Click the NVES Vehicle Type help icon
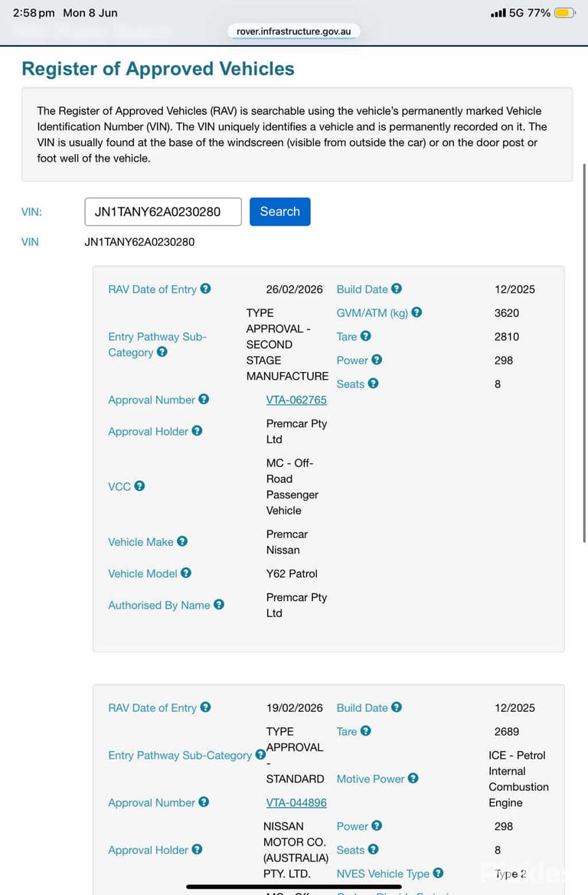The width and height of the screenshot is (588, 895). (x=439, y=874)
